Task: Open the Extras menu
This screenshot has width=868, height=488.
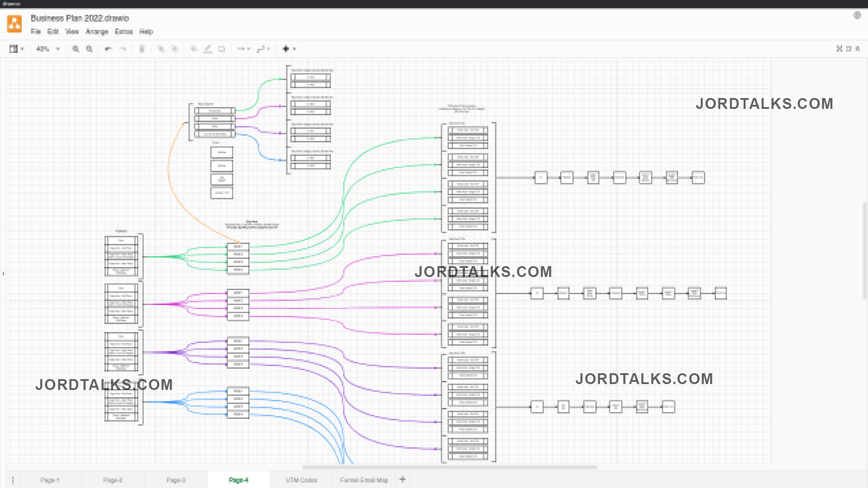Action: click(x=124, y=32)
